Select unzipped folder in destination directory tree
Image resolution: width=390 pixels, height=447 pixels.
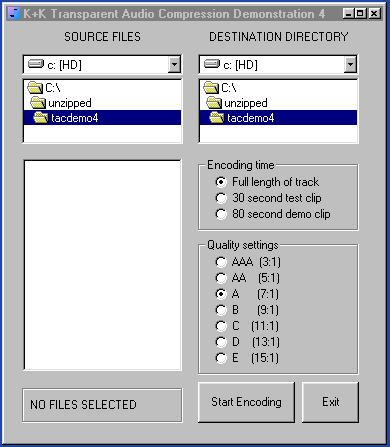coord(278,103)
